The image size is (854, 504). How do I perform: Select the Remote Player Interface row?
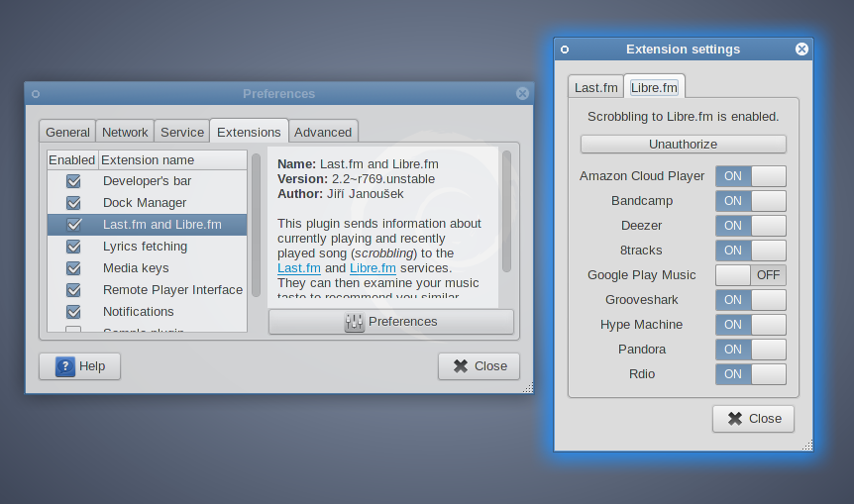click(x=147, y=290)
